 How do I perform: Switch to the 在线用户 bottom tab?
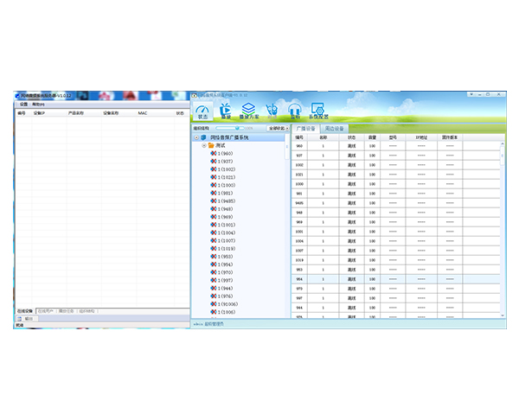(45, 311)
